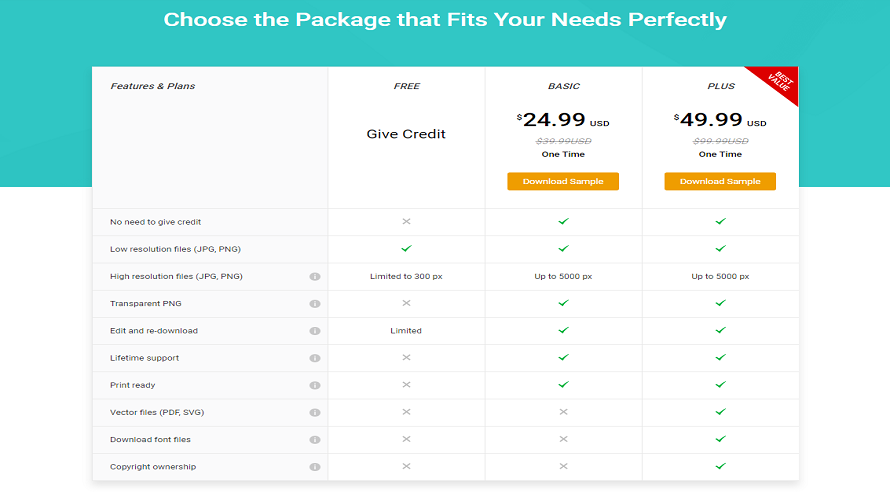Click info icon next to Transparent PNG
Viewport: 890px width, 500px height.
(315, 303)
